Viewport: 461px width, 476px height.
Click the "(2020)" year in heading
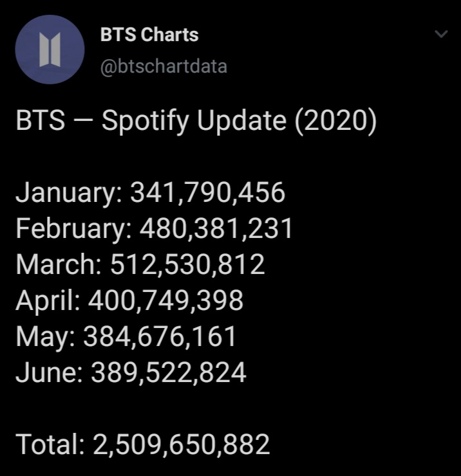pyautogui.click(x=335, y=121)
